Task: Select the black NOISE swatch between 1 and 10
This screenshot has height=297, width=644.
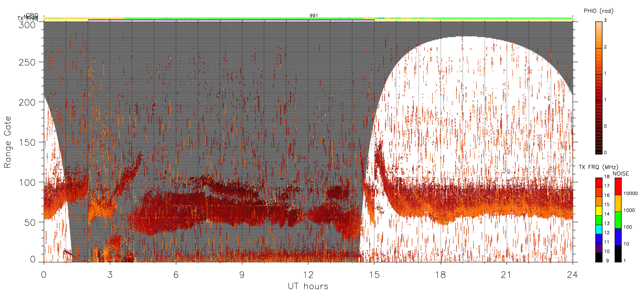Action: tap(618, 254)
